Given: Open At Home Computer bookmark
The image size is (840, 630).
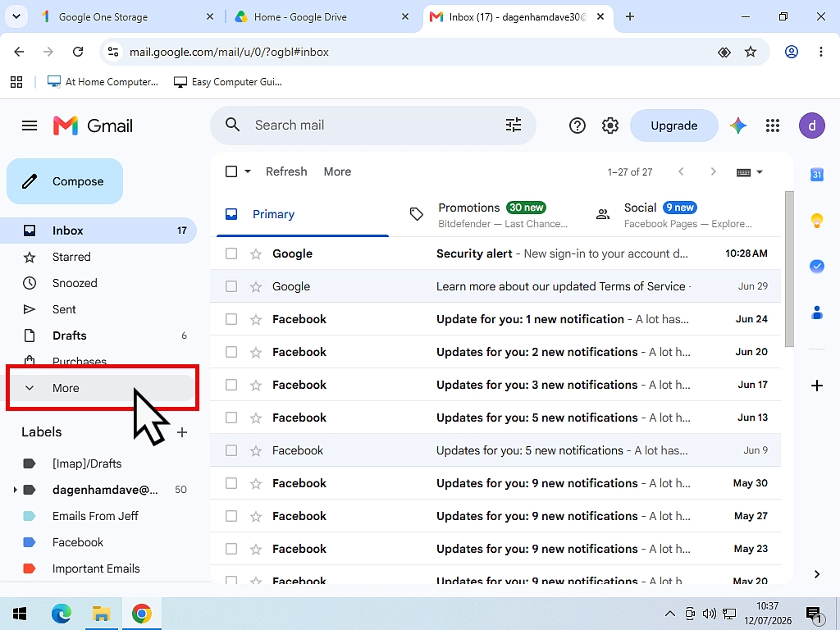Looking at the screenshot, I should pyautogui.click(x=103, y=82).
